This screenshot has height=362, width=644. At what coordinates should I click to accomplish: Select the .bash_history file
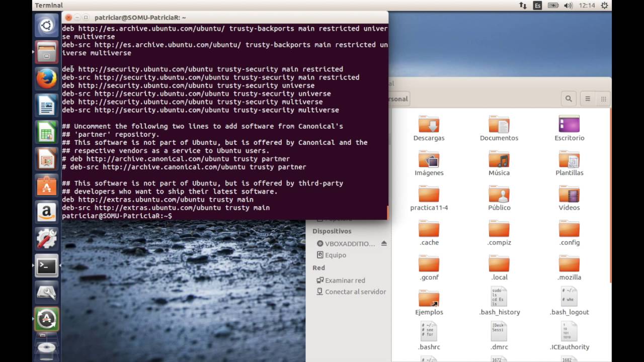pyautogui.click(x=499, y=301)
